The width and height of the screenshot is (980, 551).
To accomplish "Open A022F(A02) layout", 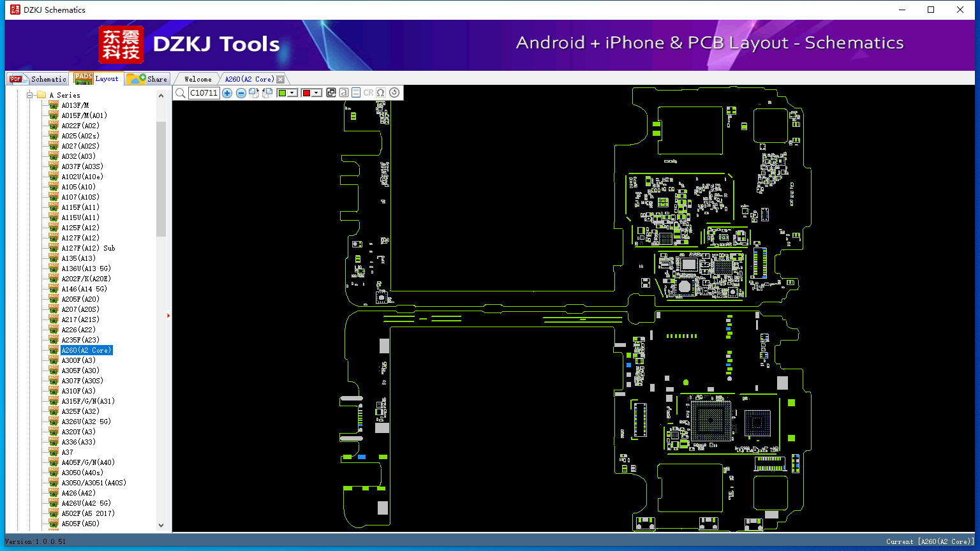I will (80, 126).
